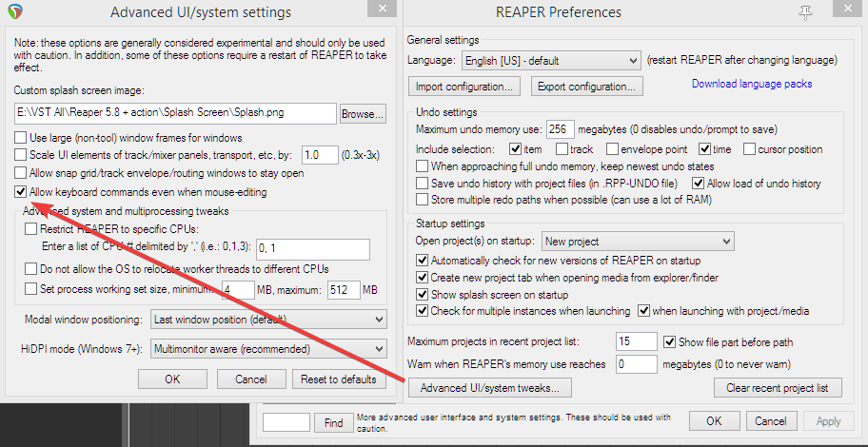This screenshot has width=868, height=447.
Task: Click the pin icon in REAPER Preferences title bar
Action: point(805,12)
